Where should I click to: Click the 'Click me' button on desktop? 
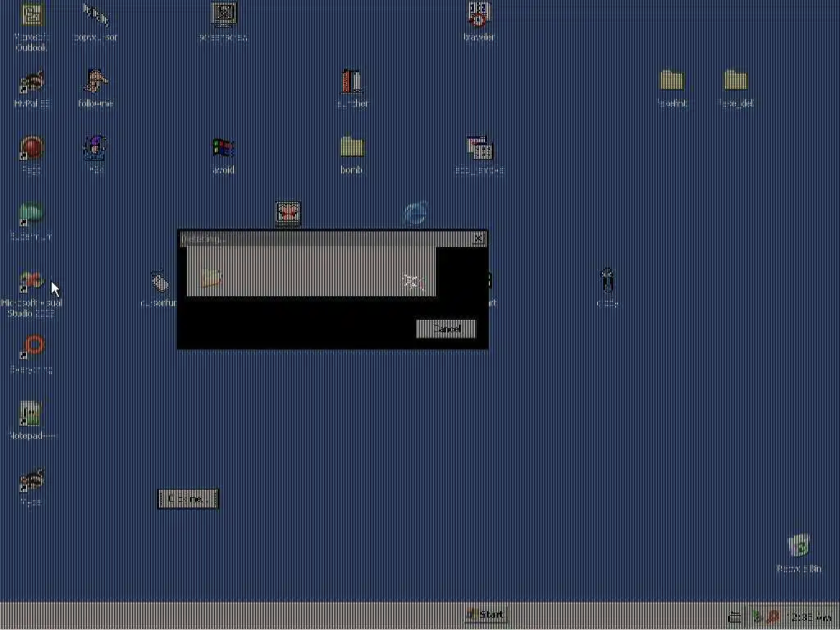click(188, 499)
